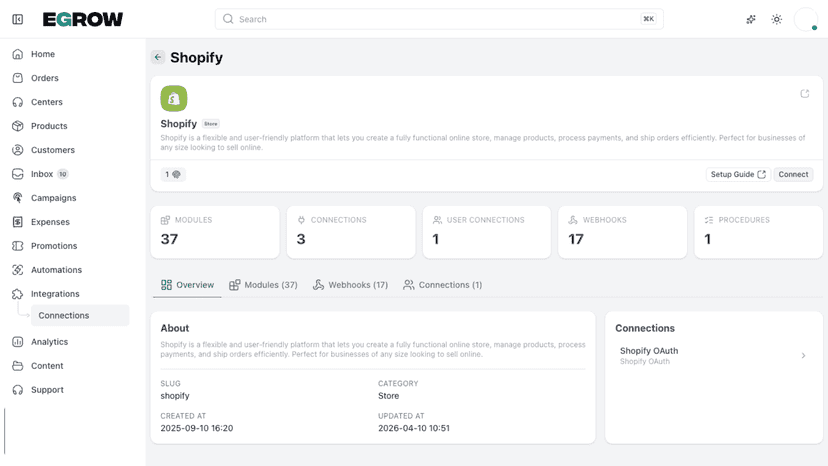828x466 pixels.
Task: Select Connections sub-item in sidebar
Action: coord(80,315)
